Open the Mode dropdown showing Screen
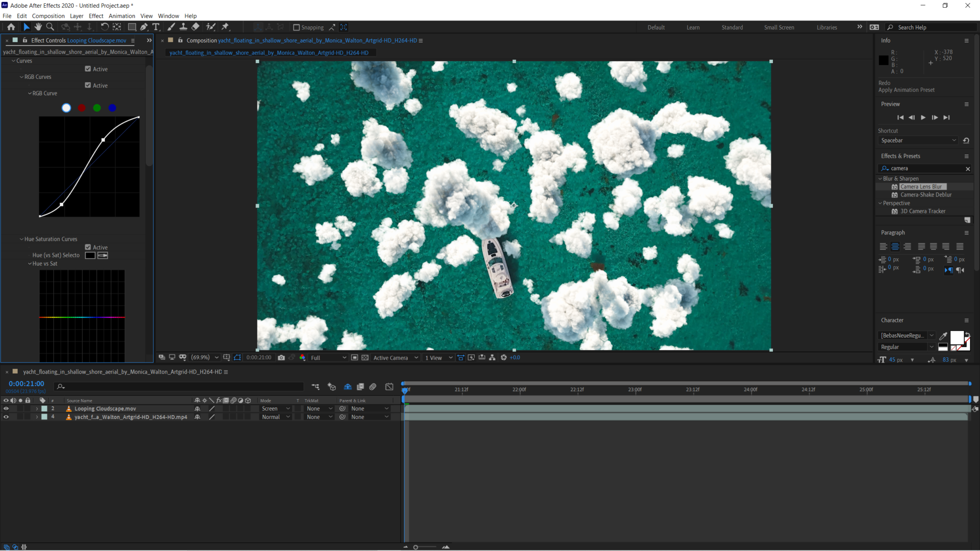The width and height of the screenshot is (980, 551). [x=275, y=408]
